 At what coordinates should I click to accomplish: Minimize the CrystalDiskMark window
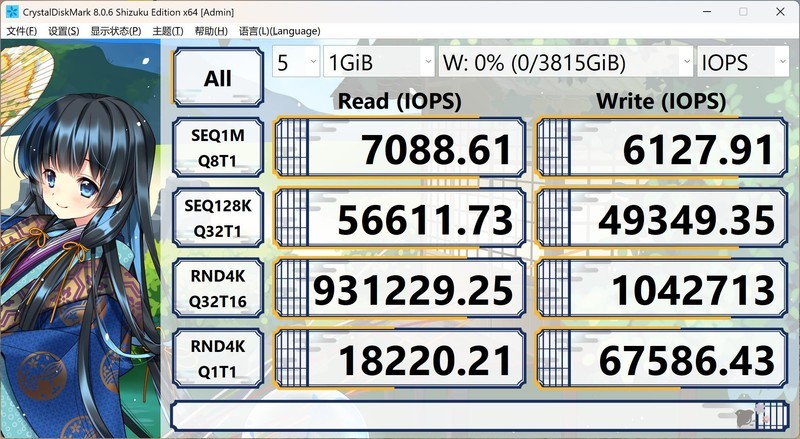pyautogui.click(x=707, y=12)
